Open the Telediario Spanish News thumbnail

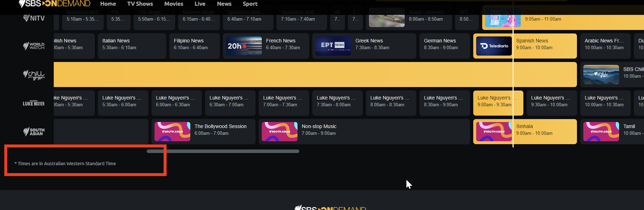[494, 46]
